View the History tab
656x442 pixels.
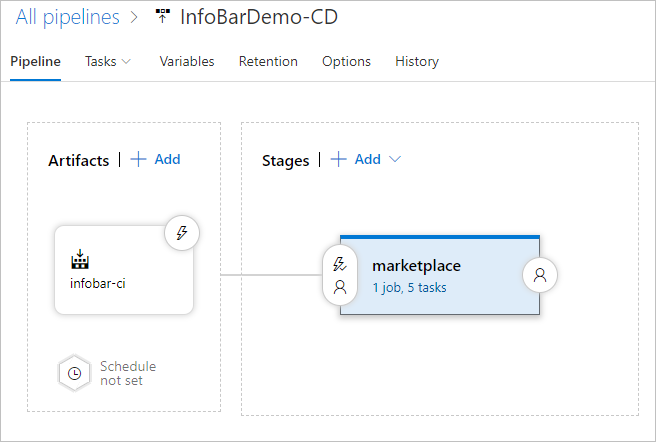(417, 61)
